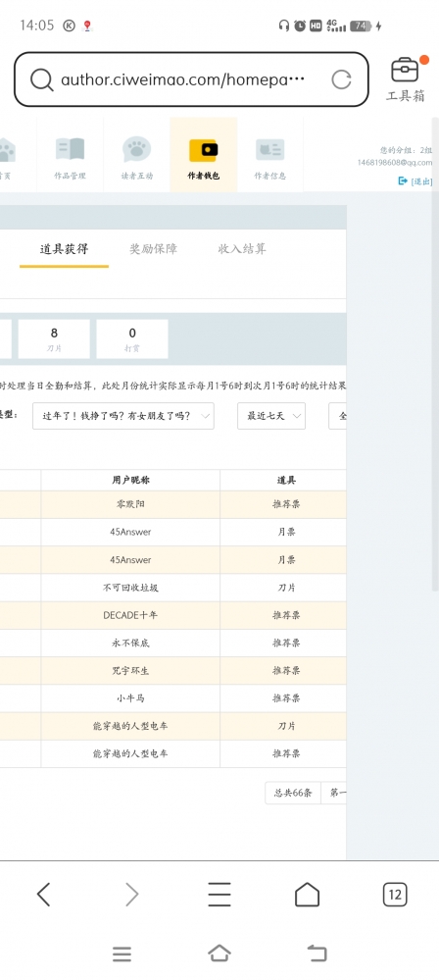Tap the system home button
This screenshot has height=980, width=439.
click(219, 954)
